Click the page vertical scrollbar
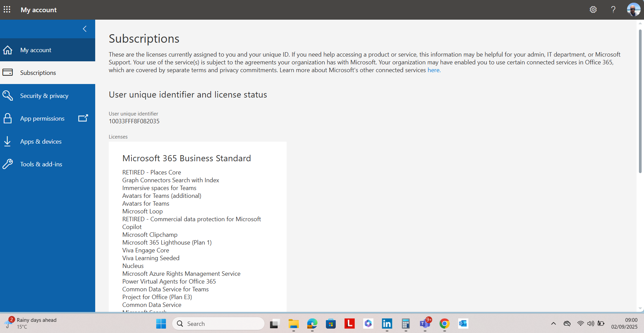The width and height of the screenshot is (644, 333). [x=640, y=102]
